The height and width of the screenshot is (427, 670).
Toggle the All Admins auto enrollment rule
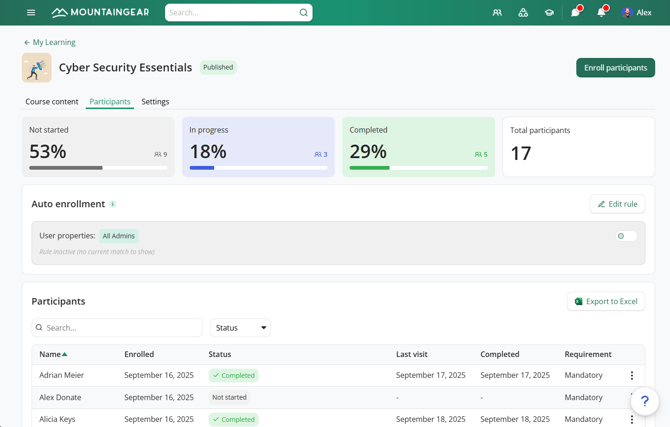pos(626,236)
